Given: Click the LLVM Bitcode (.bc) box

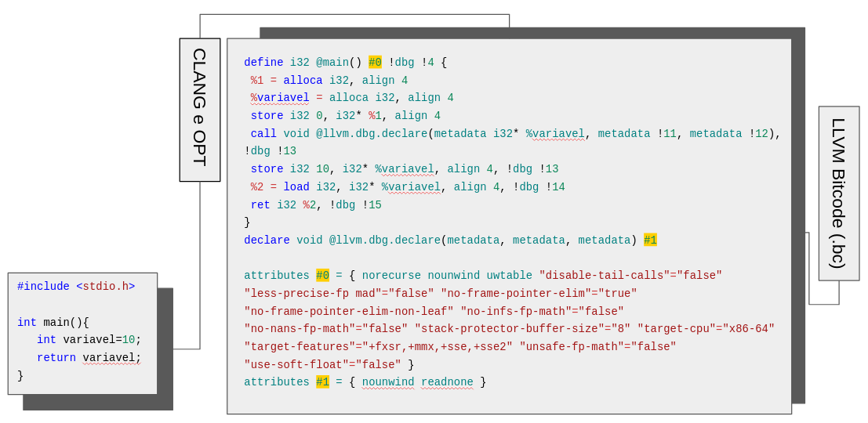Looking at the screenshot, I should point(839,193).
